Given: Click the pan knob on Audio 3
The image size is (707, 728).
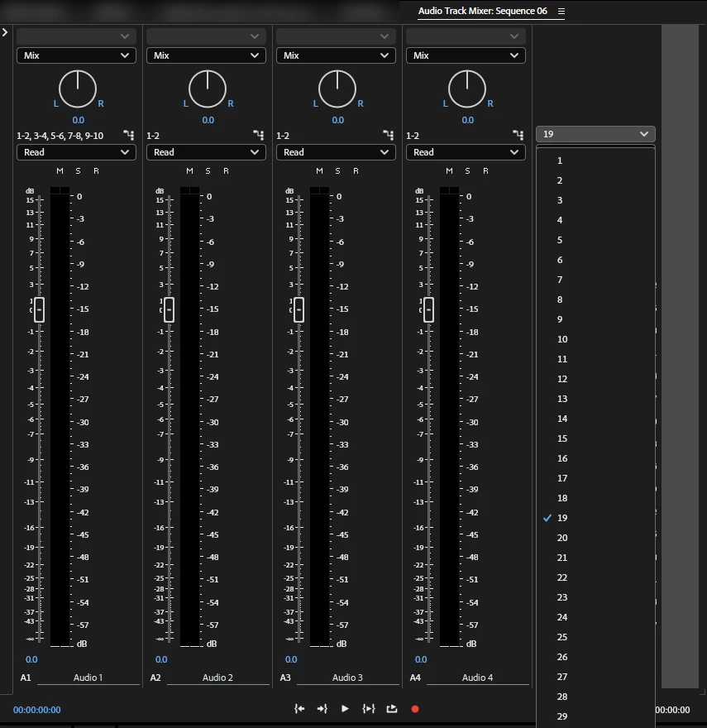Looking at the screenshot, I should [x=337, y=89].
